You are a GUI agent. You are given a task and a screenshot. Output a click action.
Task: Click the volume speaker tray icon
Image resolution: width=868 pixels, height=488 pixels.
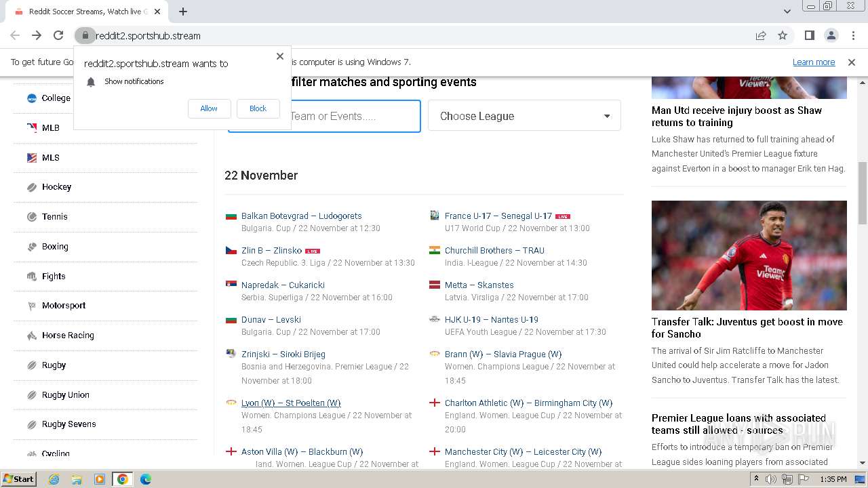pyautogui.click(x=771, y=479)
